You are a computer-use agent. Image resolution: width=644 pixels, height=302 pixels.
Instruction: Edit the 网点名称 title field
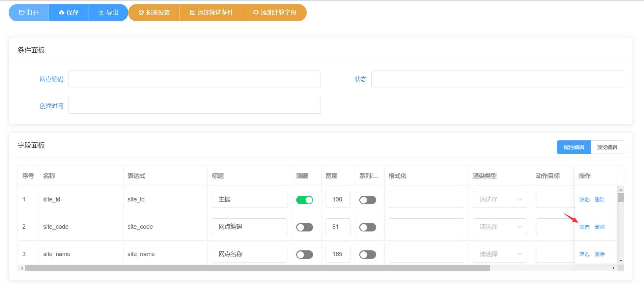tap(250, 254)
